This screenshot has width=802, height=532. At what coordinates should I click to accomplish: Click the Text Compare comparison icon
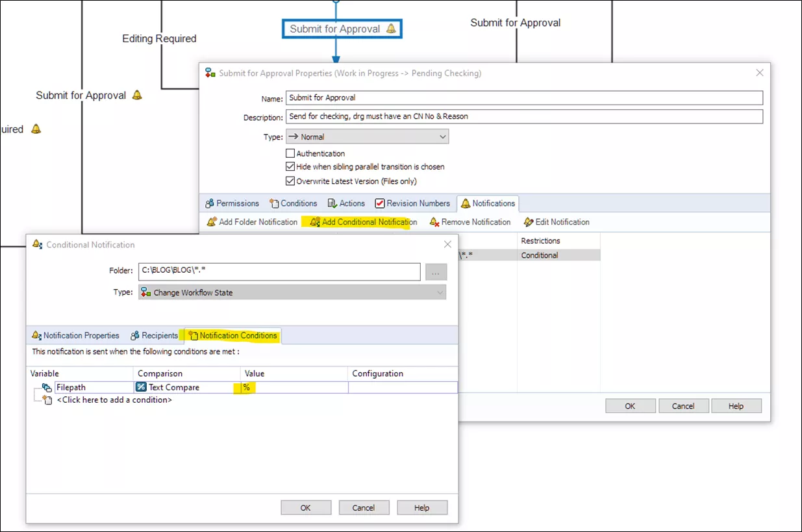click(141, 387)
